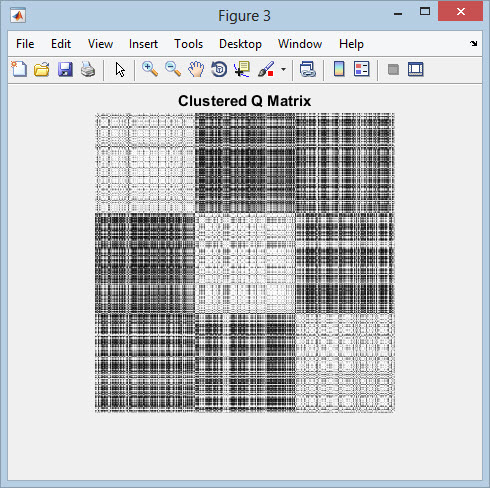This screenshot has width=490, height=488.
Task: Click the Link Plot icon
Action: (x=307, y=70)
